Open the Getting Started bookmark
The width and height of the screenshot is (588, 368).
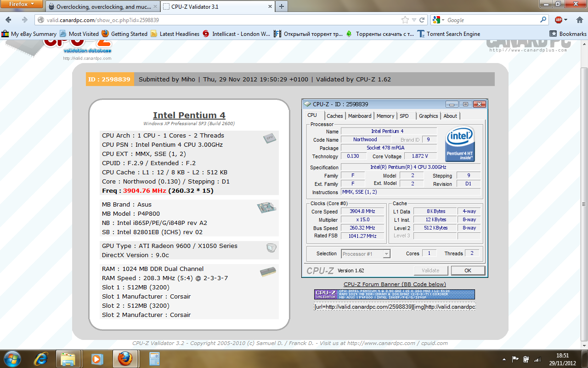124,34
